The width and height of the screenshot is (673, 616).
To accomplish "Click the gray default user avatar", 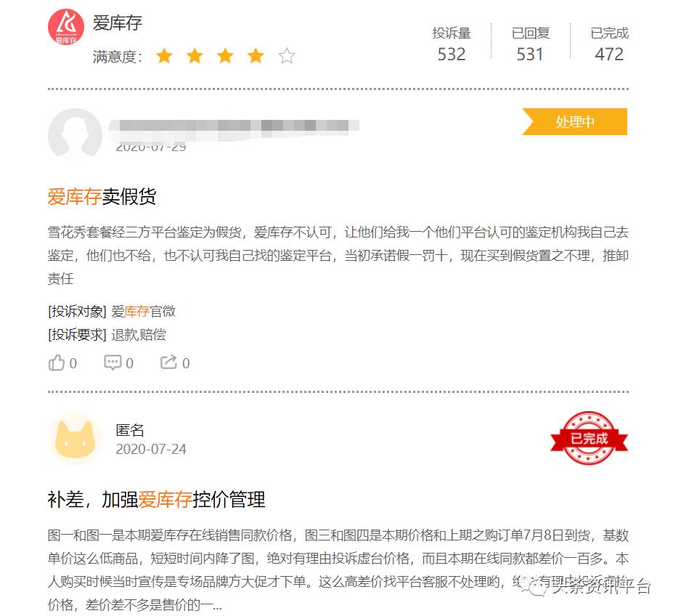I will click(75, 134).
